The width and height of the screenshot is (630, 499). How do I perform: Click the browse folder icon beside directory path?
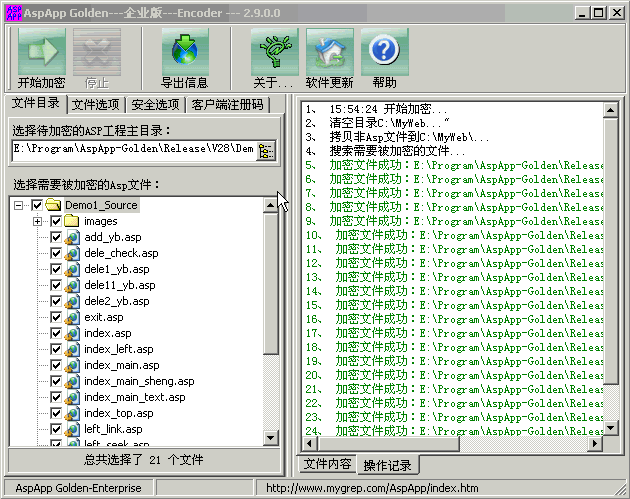point(266,151)
